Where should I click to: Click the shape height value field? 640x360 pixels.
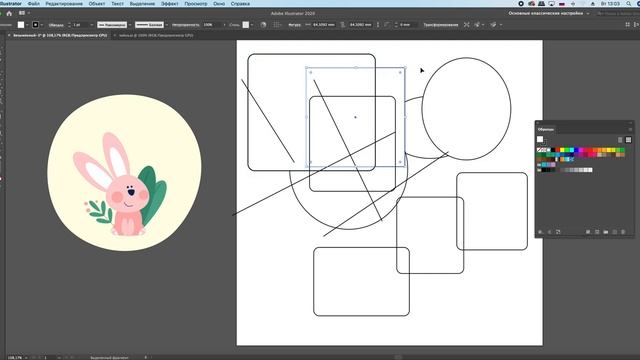(x=360, y=25)
